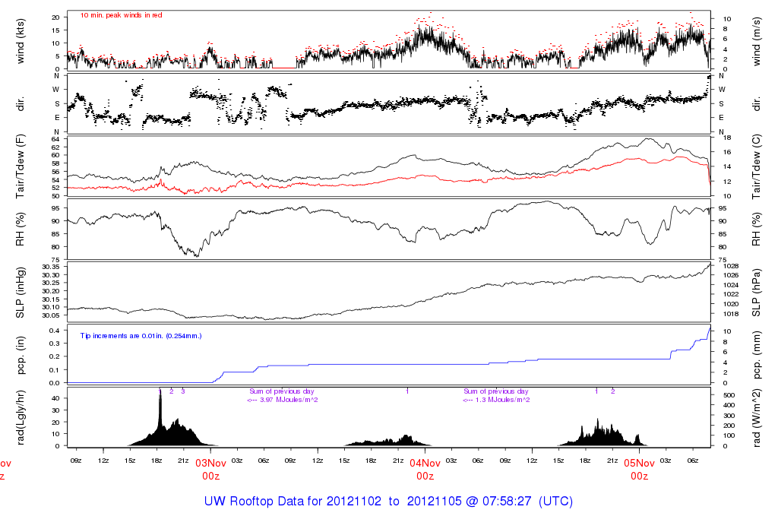778x532 pixels.
Task: Click the 'Tip increments are 0.01in.' note
Action: (141, 336)
